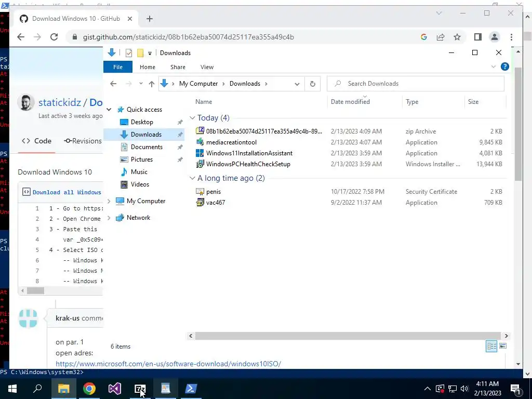Open the Windows Start menu

click(12, 389)
